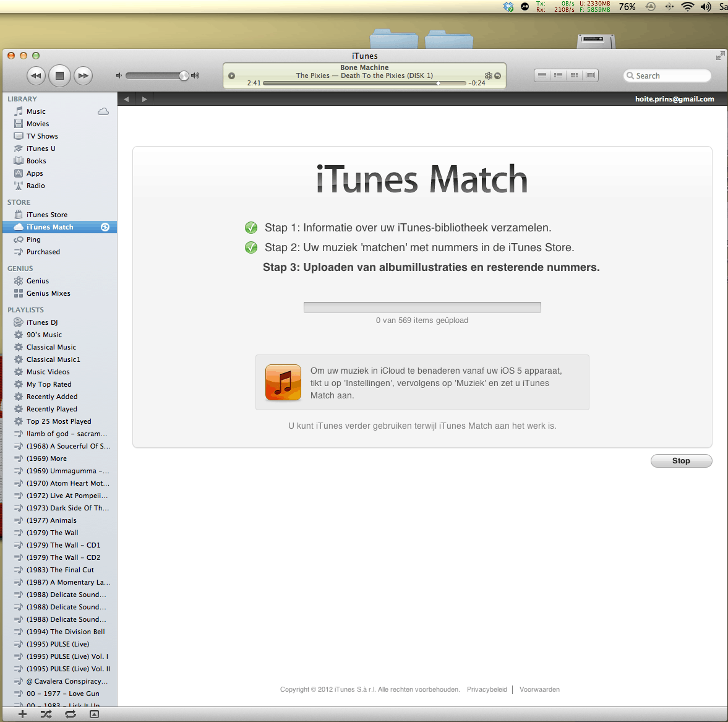728x722 pixels.
Task: Click the song playback progress bar
Action: pos(364,83)
